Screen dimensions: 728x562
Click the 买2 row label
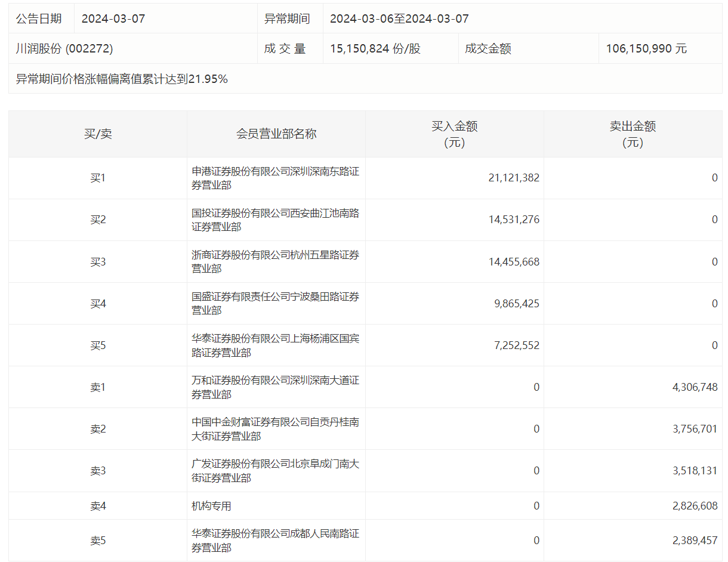[98, 220]
